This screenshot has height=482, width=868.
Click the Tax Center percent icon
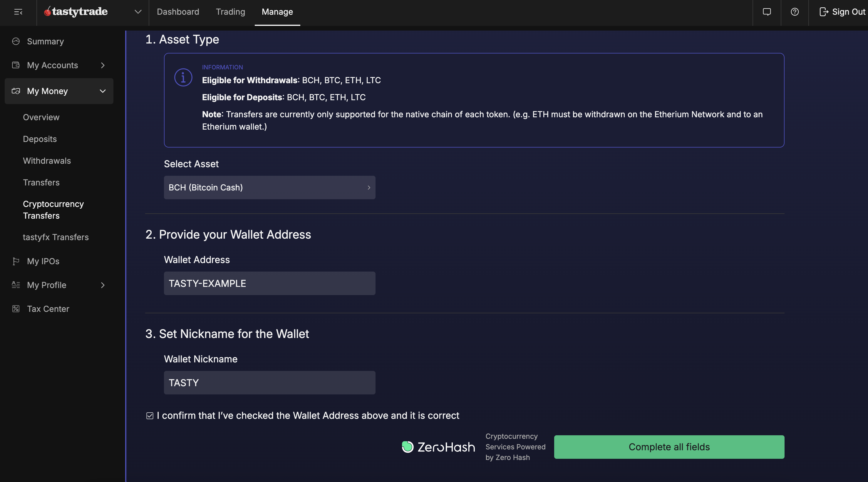click(16, 309)
